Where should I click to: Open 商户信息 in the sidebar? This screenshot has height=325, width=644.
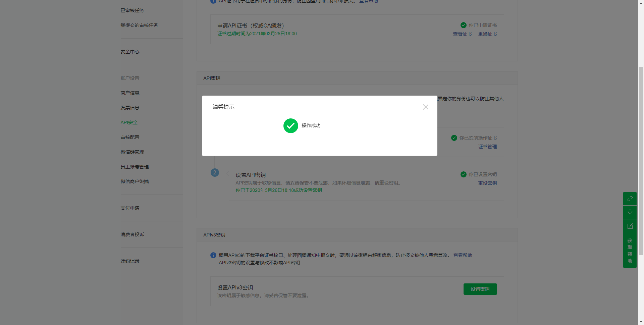click(130, 93)
